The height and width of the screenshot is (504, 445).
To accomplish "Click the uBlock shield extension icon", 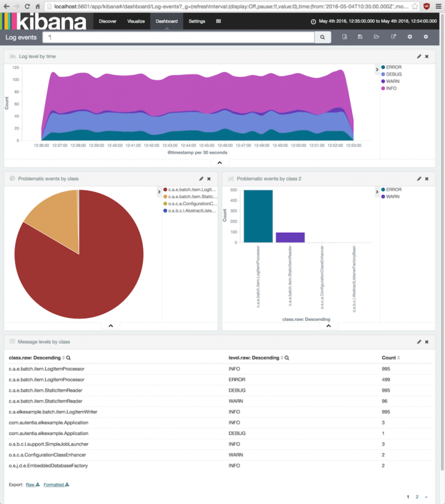I will tap(427, 6).
